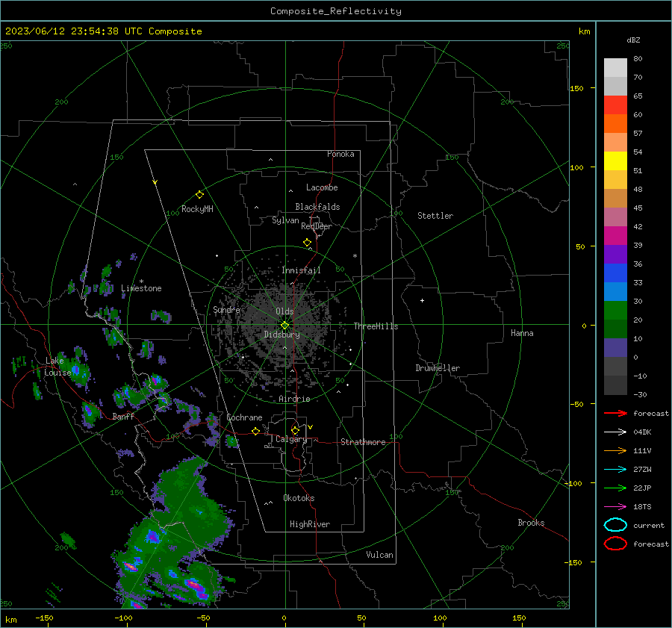
Task: Select the bright green 30-20 dBZ swatch
Action: point(615,310)
